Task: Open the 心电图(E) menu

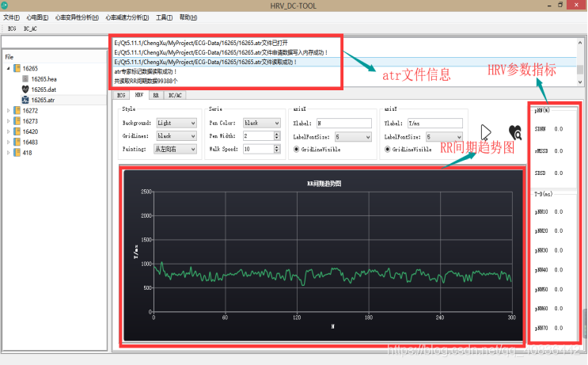Action: pyautogui.click(x=37, y=17)
